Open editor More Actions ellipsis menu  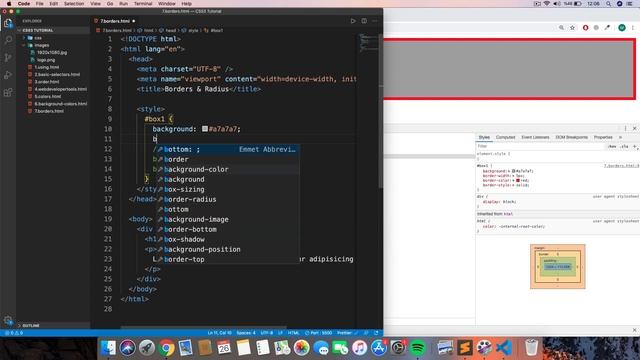pyautogui.click(x=375, y=21)
